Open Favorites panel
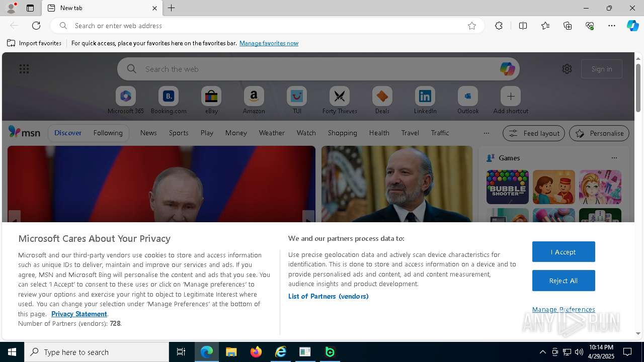Screen dimensions: 644x362 pos(545,26)
